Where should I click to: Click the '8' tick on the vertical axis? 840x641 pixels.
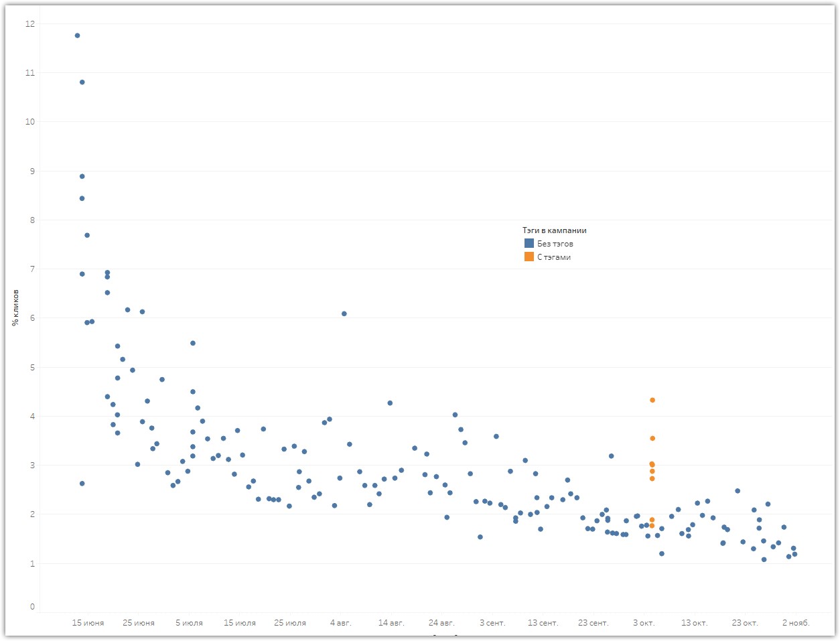[x=32, y=220]
